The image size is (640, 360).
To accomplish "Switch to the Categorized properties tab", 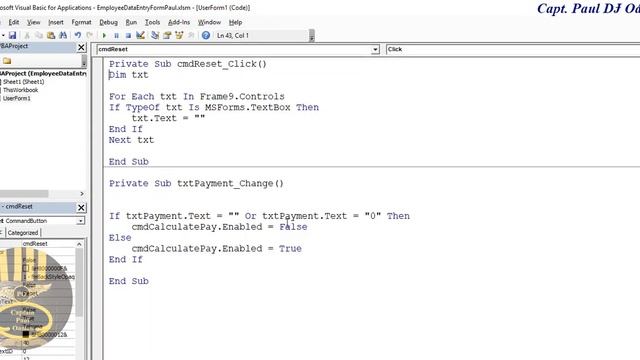I will 23,233.
